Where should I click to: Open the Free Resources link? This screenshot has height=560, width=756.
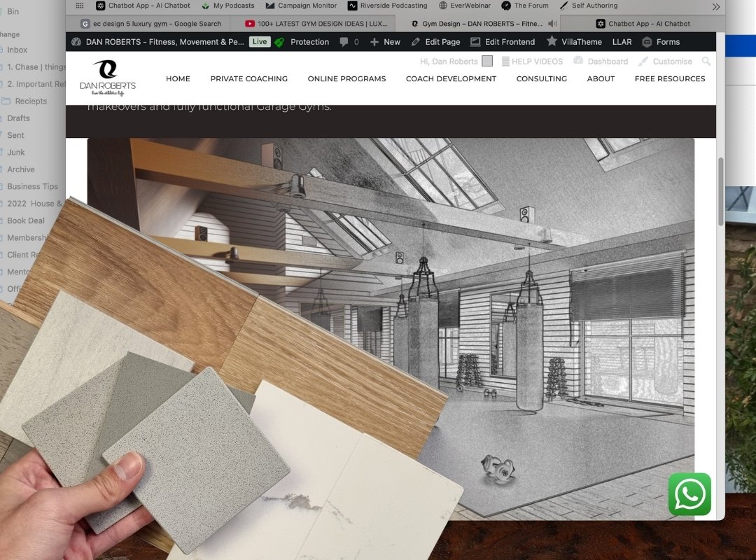(669, 79)
